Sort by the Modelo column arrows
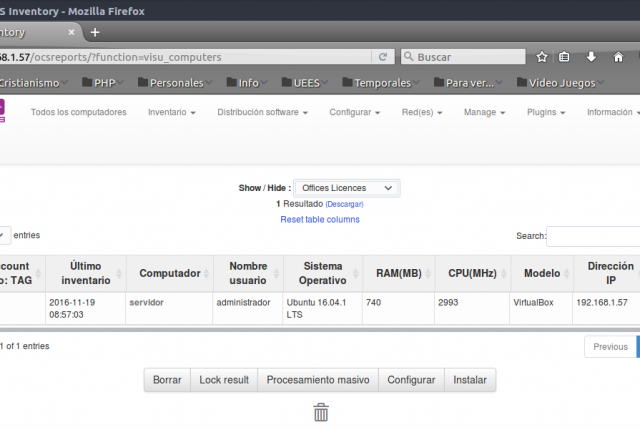 click(567, 273)
